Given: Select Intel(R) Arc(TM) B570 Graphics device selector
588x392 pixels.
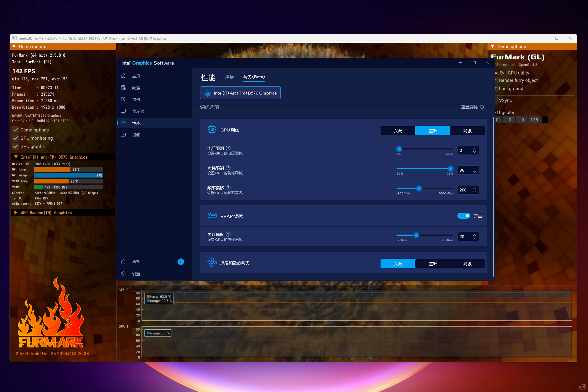Looking at the screenshot, I should (x=240, y=93).
